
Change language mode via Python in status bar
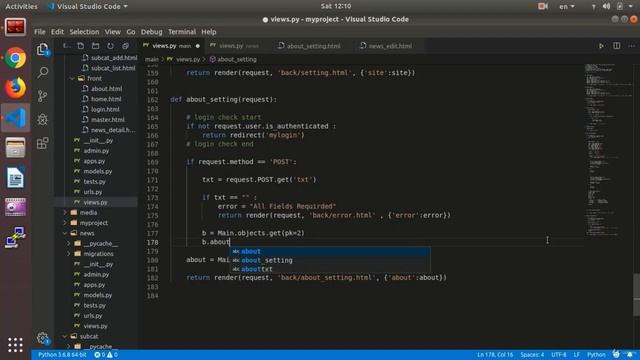point(596,355)
